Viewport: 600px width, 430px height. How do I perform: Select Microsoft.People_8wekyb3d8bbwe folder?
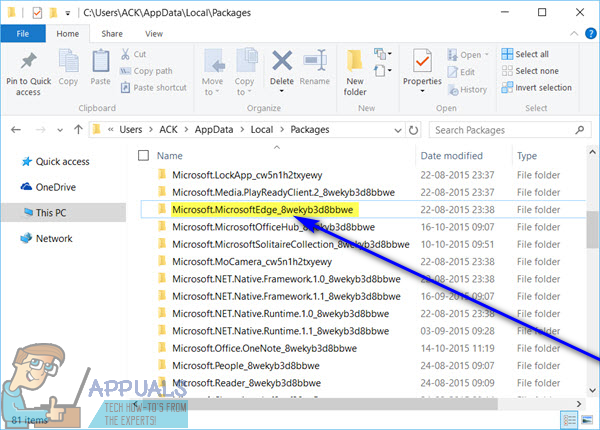pos(246,365)
